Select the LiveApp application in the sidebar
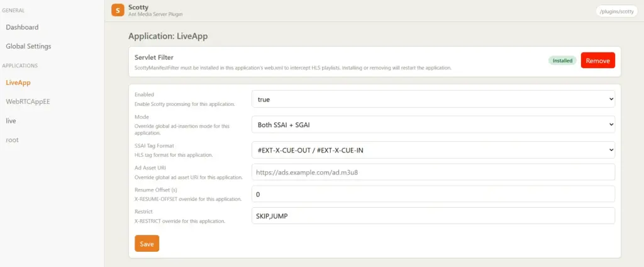 [x=18, y=82]
